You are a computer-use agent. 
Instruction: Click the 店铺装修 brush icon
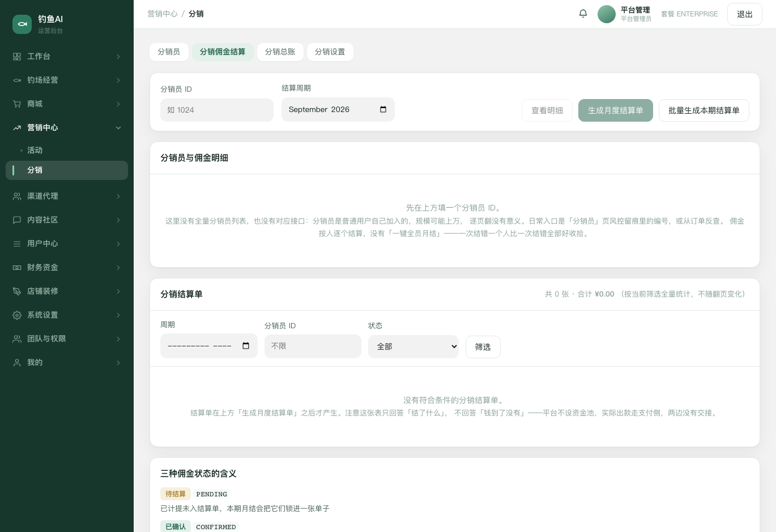click(x=17, y=291)
